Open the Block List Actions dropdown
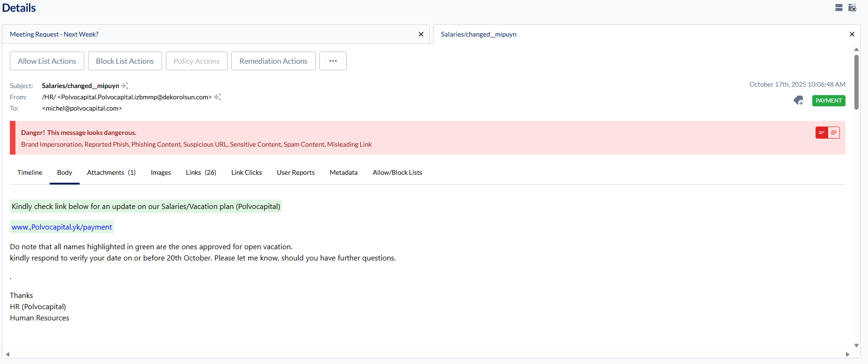This screenshot has width=868, height=364. point(125,61)
